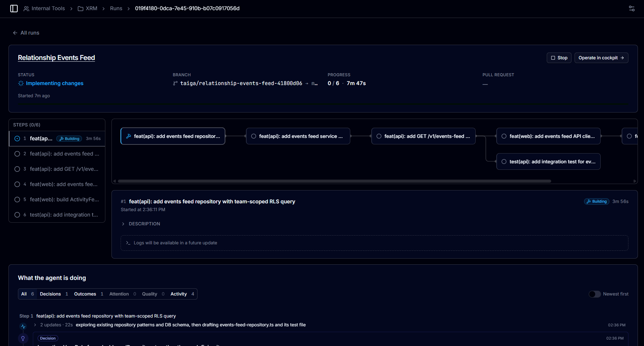Click the activity pulse icon in the timeline
The height and width of the screenshot is (346, 644).
pyautogui.click(x=23, y=327)
